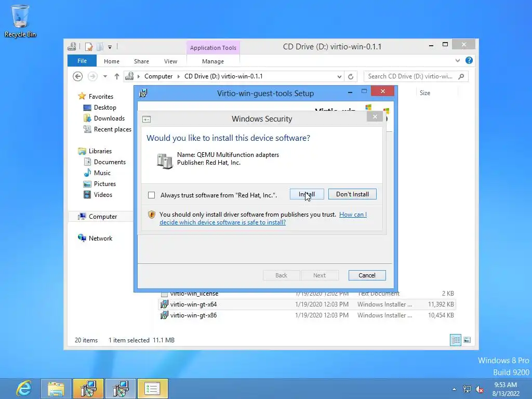Click the muted volume tray icon
This screenshot has width=532, height=399.
coord(480,389)
